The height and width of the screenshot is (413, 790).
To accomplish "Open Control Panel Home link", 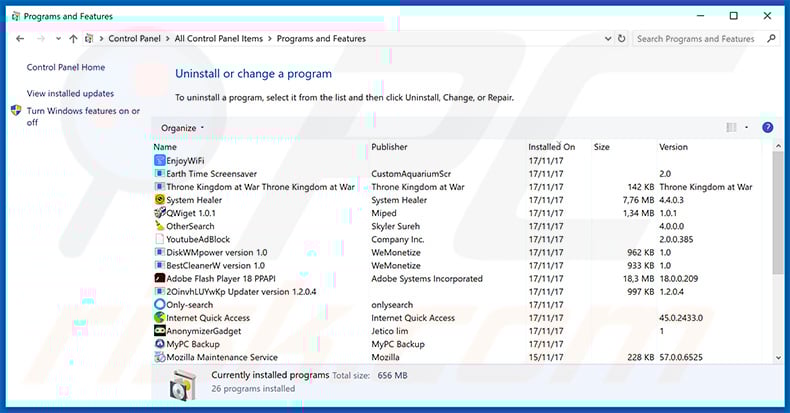I will click(66, 67).
